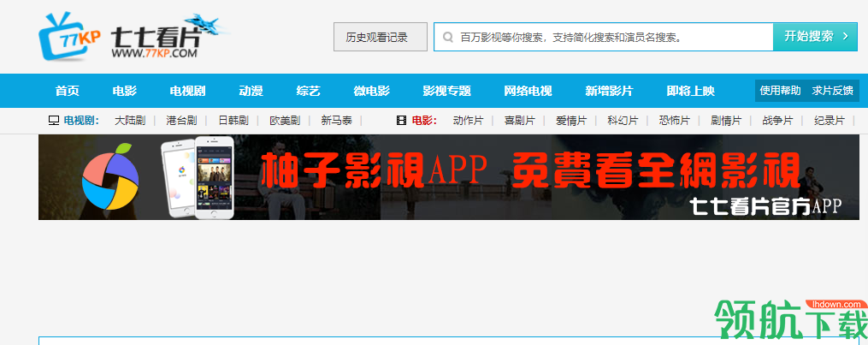Screen dimensions: 868x345
Task: Open the 即将上映 nav menu
Action: (x=690, y=91)
